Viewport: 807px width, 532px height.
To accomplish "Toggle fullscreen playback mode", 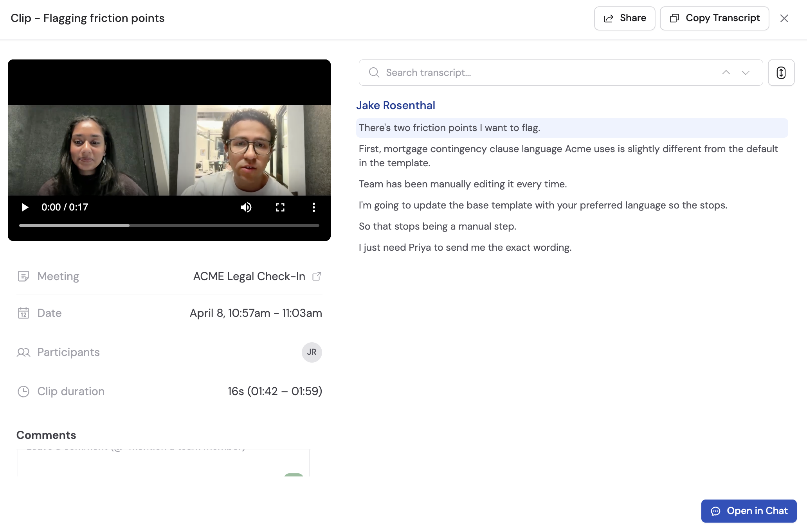I will (280, 207).
